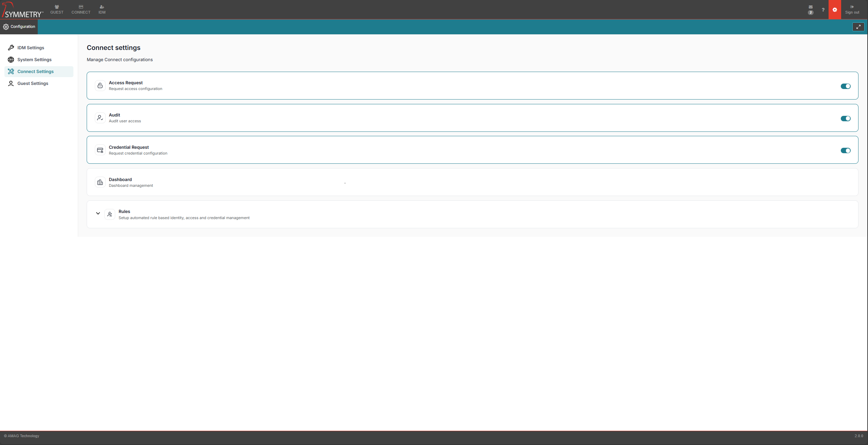Disable the Access Request toggle
Viewport: 868px width, 445px height.
(845, 86)
